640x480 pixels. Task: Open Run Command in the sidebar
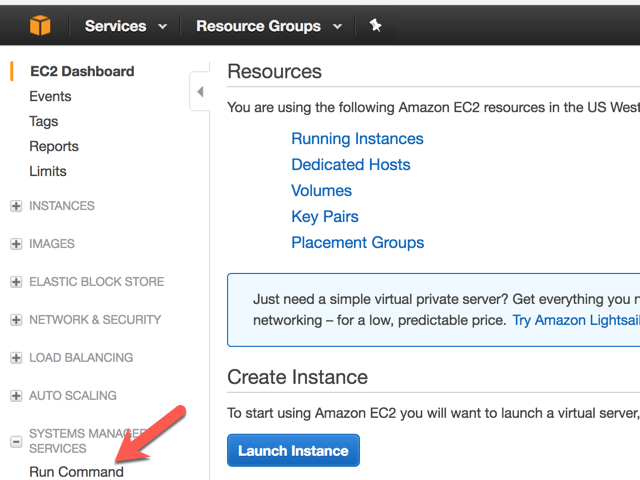76,471
